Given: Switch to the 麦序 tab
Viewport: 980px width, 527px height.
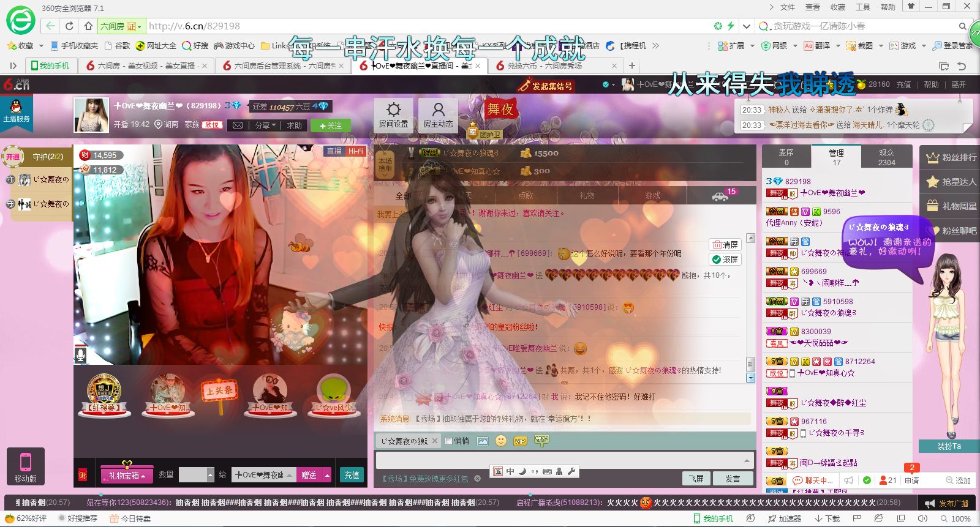Looking at the screenshot, I should (x=786, y=157).
